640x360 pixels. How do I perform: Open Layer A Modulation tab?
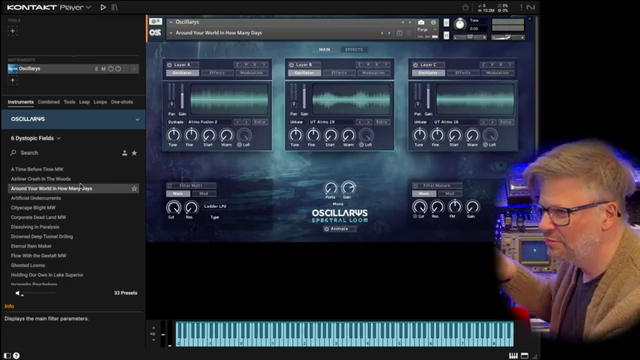[251, 73]
